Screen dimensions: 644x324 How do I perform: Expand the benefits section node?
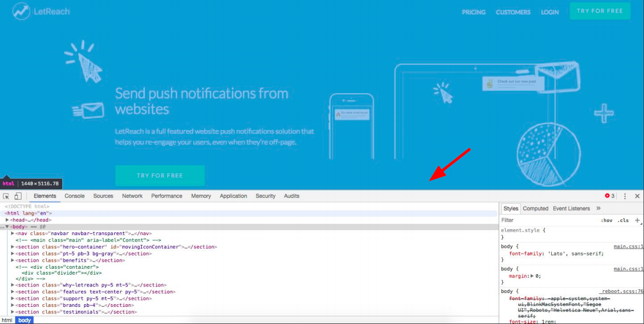point(12,261)
